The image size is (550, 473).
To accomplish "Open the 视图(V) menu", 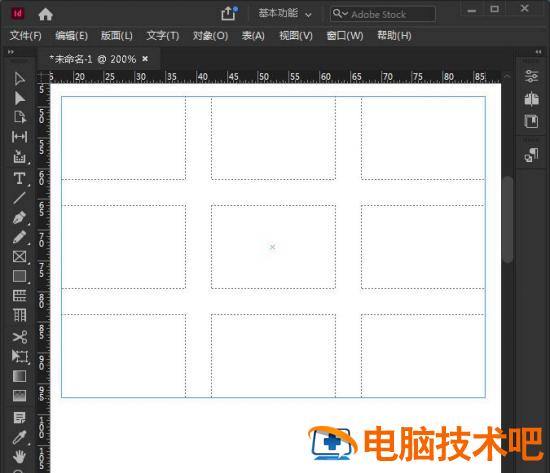I will click(296, 35).
